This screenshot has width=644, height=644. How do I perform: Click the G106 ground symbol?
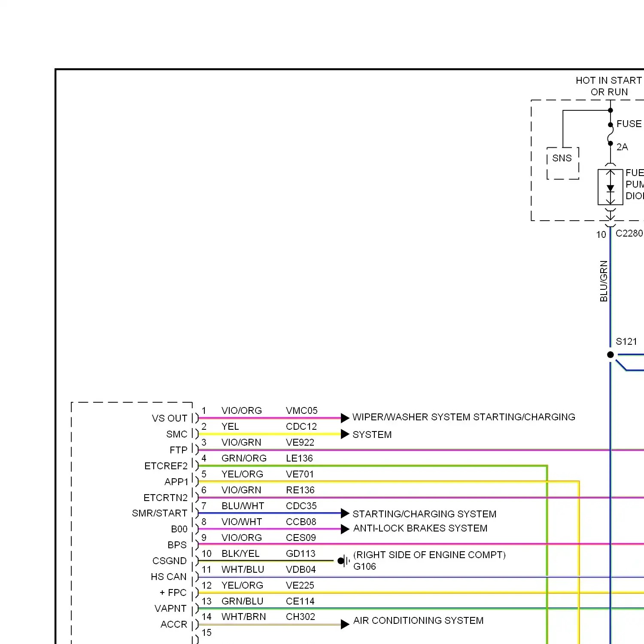[344, 561]
